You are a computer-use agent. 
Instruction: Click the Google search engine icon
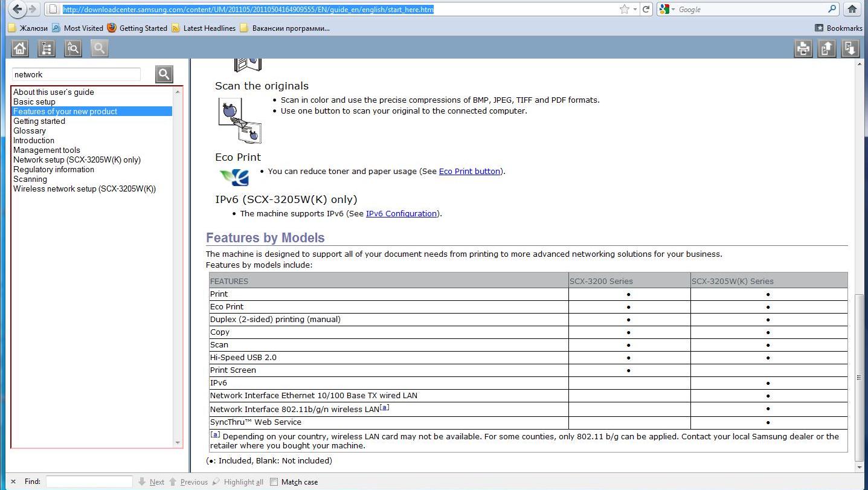pos(664,9)
